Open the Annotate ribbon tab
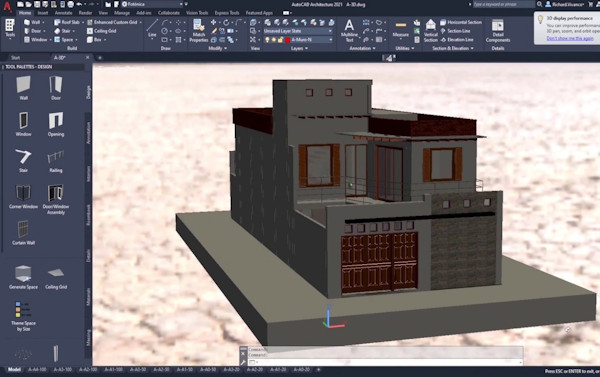600x377 pixels. (x=63, y=13)
